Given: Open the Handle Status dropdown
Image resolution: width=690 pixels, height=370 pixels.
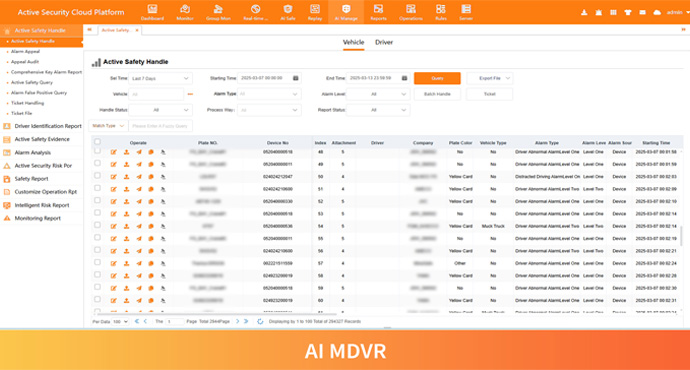Looking at the screenshot, I should 160,110.
